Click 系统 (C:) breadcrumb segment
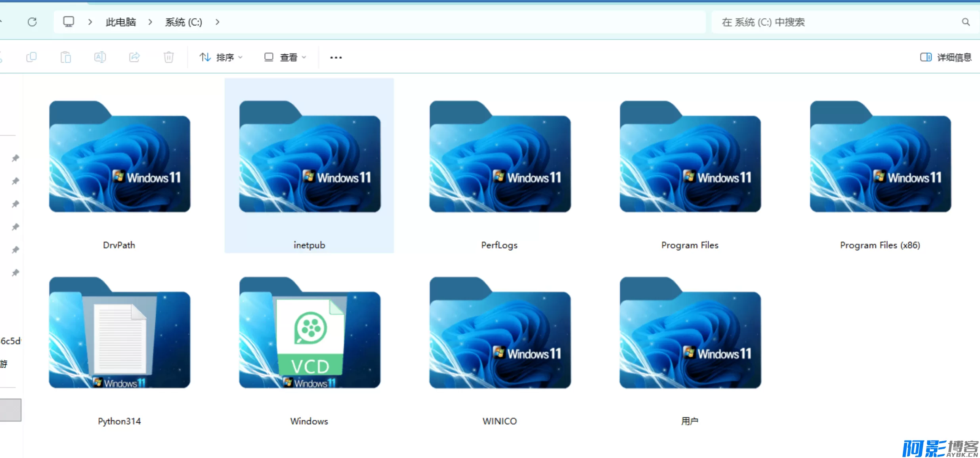 pyautogui.click(x=183, y=22)
